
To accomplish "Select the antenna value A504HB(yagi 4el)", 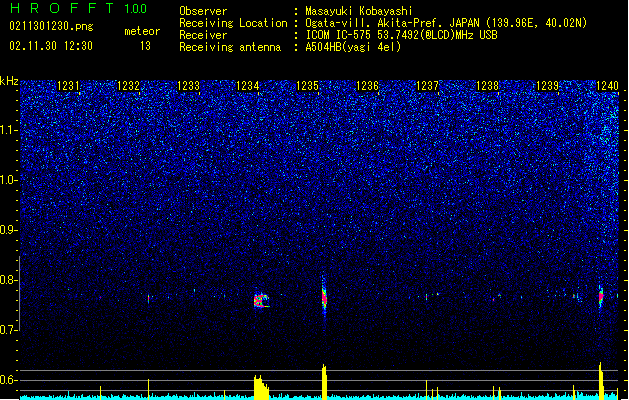I will click(353, 47).
